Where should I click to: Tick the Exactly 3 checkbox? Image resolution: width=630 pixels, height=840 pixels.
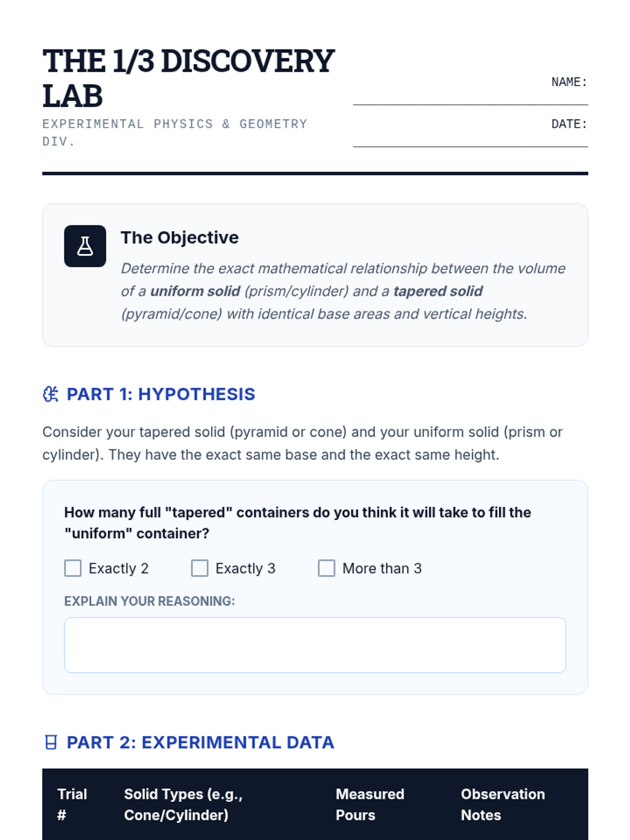coord(199,568)
